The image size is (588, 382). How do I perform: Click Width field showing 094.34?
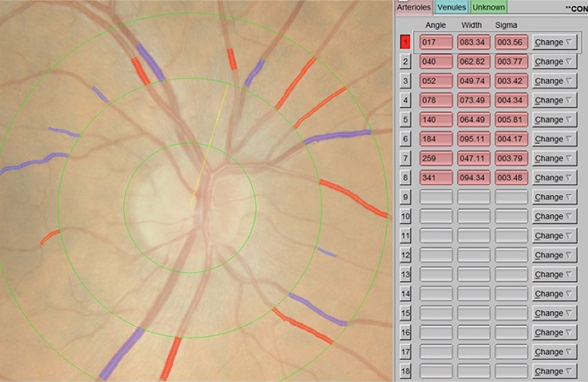click(473, 178)
